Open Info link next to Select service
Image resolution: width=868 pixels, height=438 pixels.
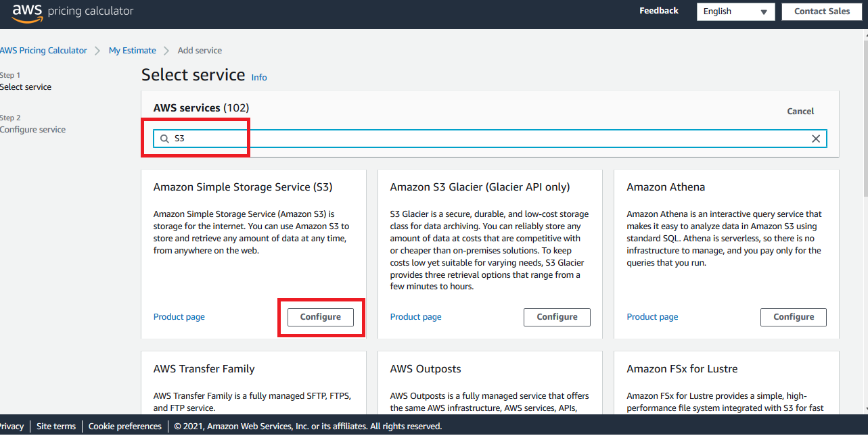[259, 78]
